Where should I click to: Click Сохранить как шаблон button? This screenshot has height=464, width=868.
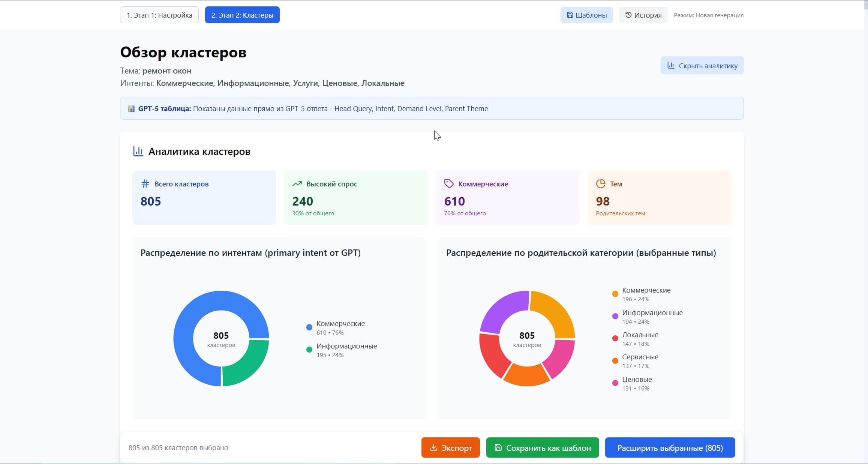pyautogui.click(x=542, y=447)
